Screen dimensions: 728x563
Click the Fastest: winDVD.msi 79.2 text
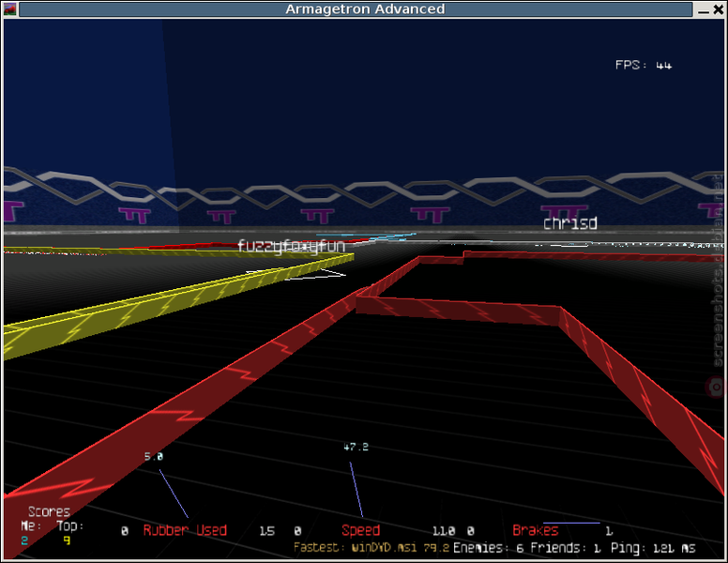pos(372,548)
